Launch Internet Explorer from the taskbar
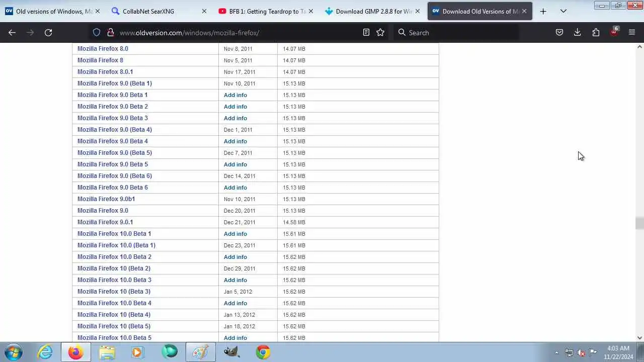 (45, 352)
